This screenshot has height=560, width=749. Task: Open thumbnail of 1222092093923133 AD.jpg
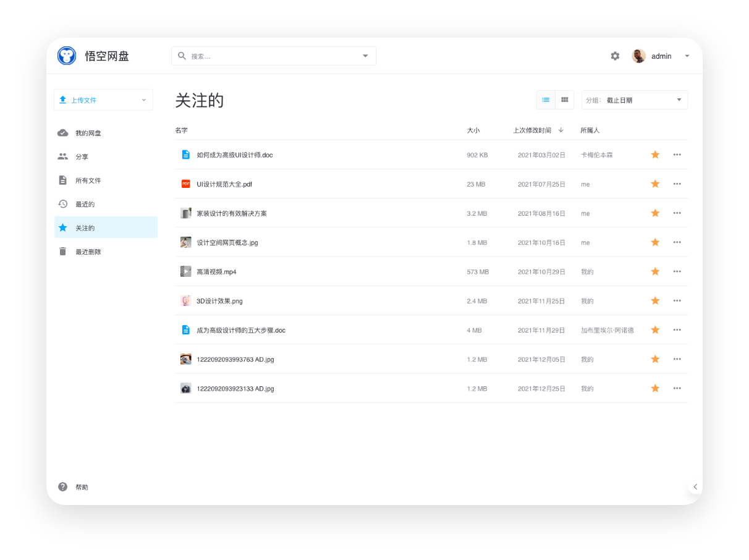pyautogui.click(x=185, y=388)
